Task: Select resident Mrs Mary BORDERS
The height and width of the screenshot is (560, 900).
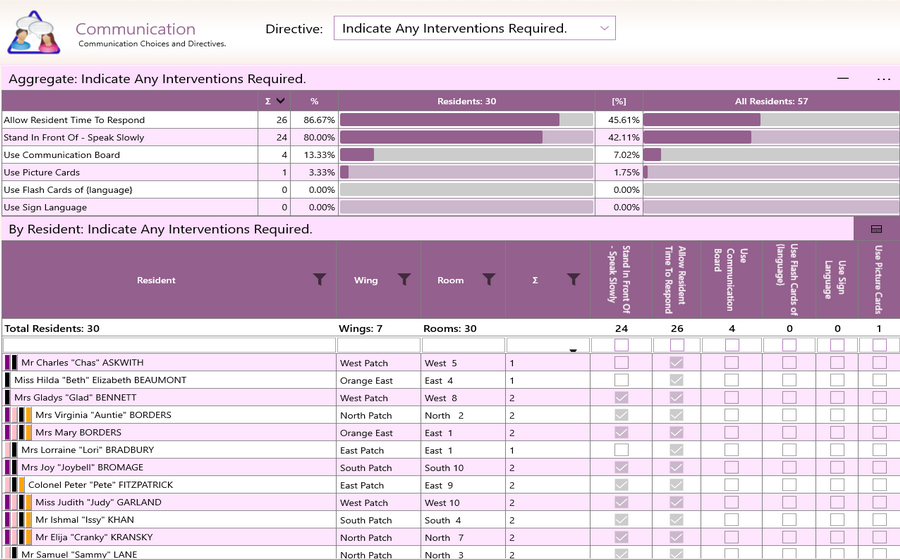Action: click(78, 432)
